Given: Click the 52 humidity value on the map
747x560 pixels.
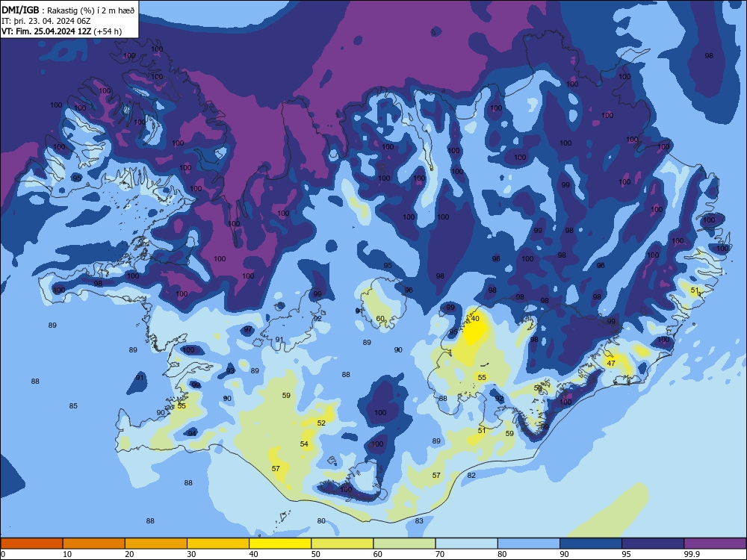Looking at the screenshot, I should click(321, 423).
